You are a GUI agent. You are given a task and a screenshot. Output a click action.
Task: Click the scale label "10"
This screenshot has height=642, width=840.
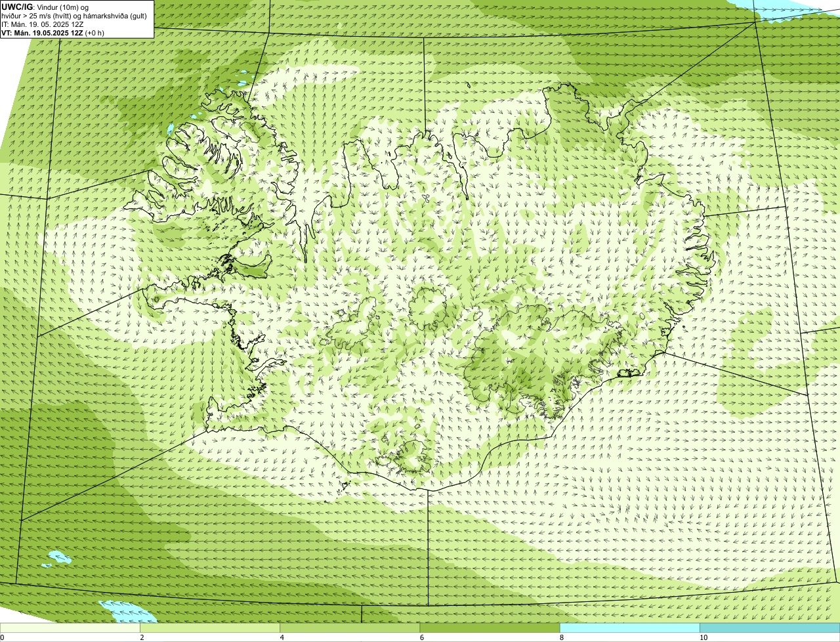pos(703,637)
